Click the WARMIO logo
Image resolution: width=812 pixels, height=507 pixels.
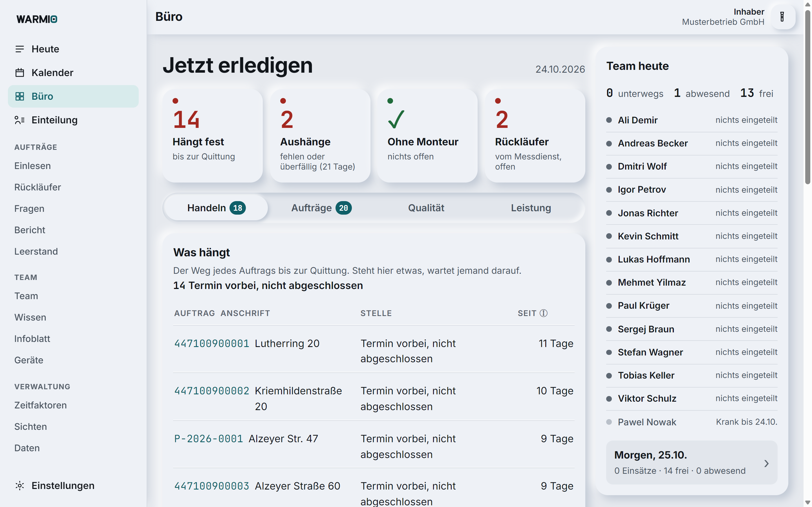point(37,19)
